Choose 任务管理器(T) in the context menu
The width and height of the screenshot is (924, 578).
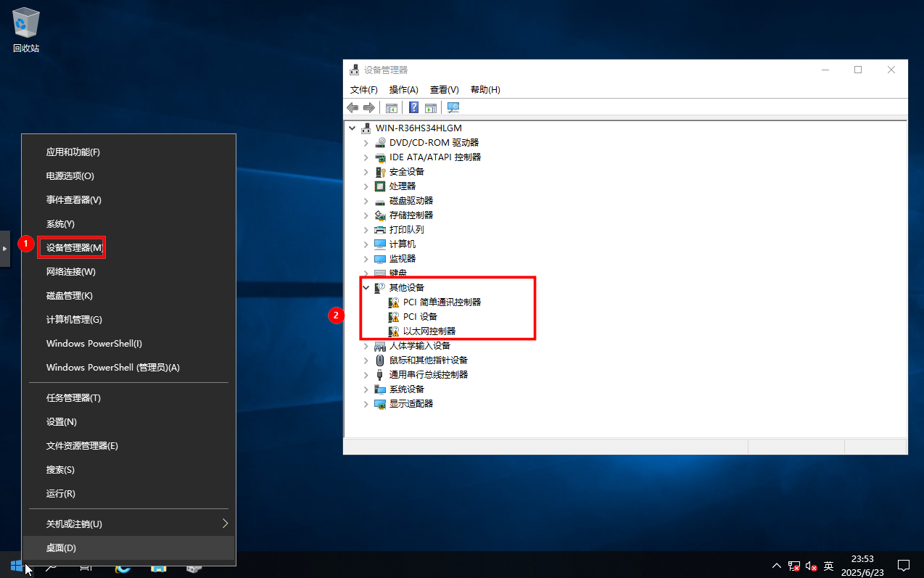128,397
